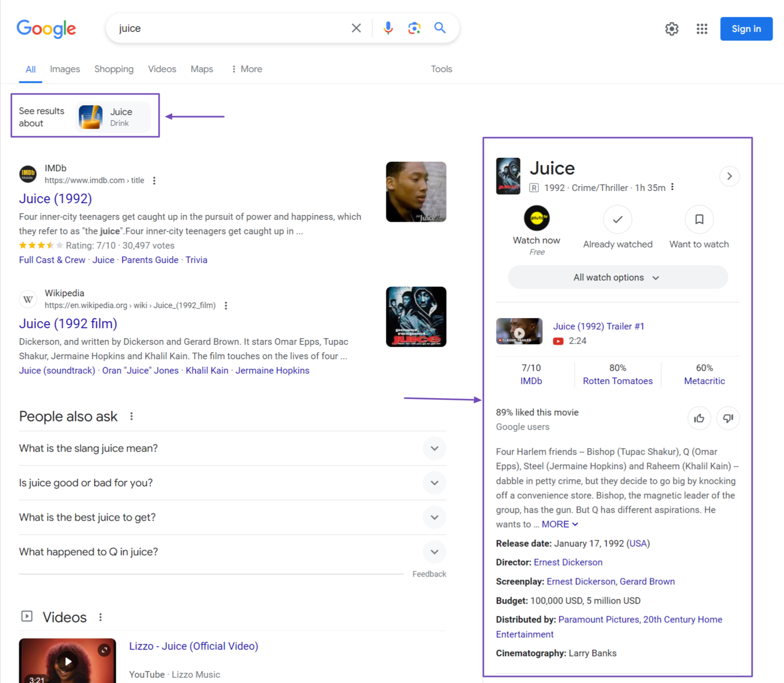Click the Wikipedia favicon of the second result
Image resolution: width=784 pixels, height=683 pixels.
(28, 299)
